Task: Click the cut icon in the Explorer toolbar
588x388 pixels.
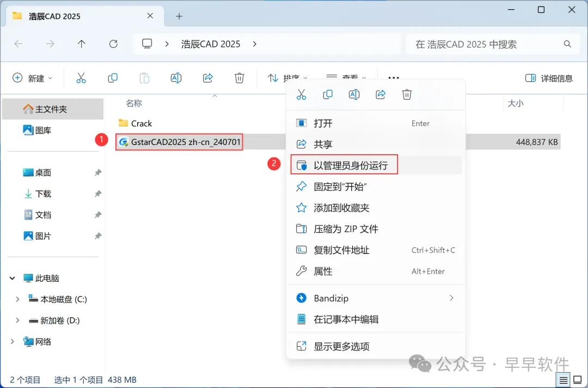Action: pyautogui.click(x=81, y=78)
